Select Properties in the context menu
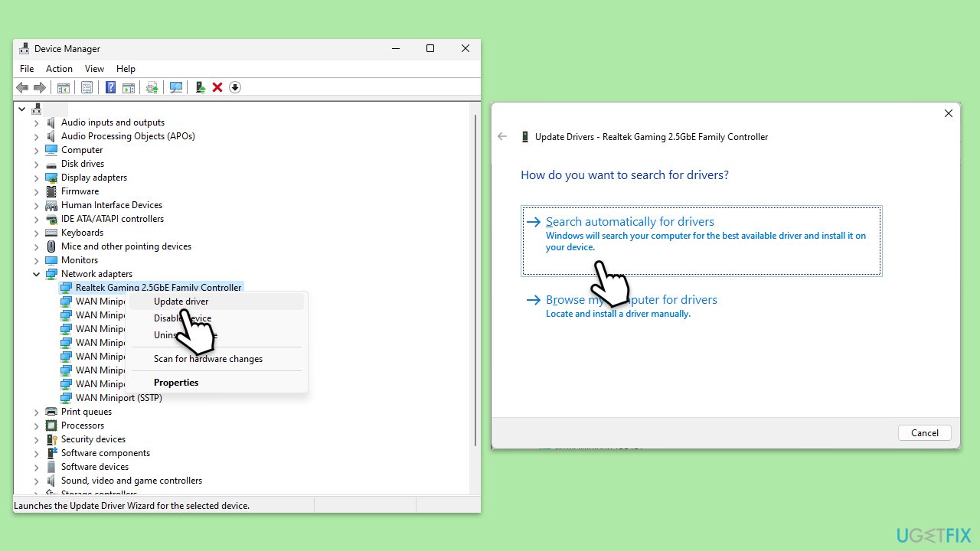This screenshot has height=551, width=980. (176, 383)
